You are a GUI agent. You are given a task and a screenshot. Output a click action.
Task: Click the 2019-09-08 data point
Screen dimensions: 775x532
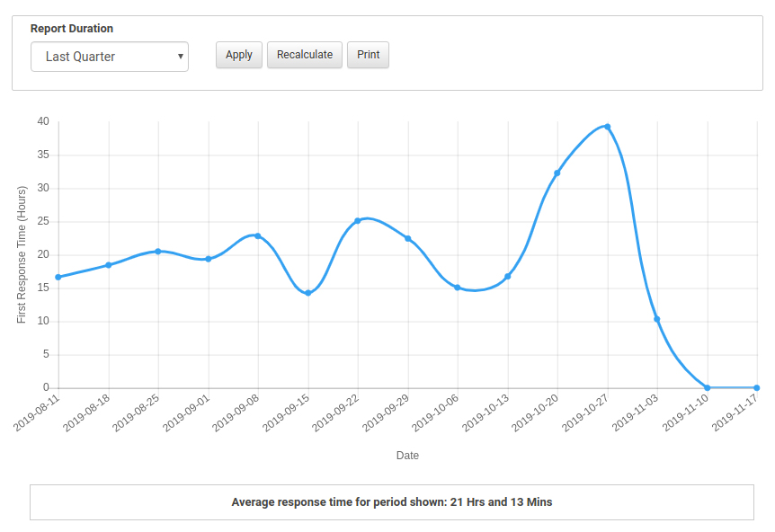258,235
